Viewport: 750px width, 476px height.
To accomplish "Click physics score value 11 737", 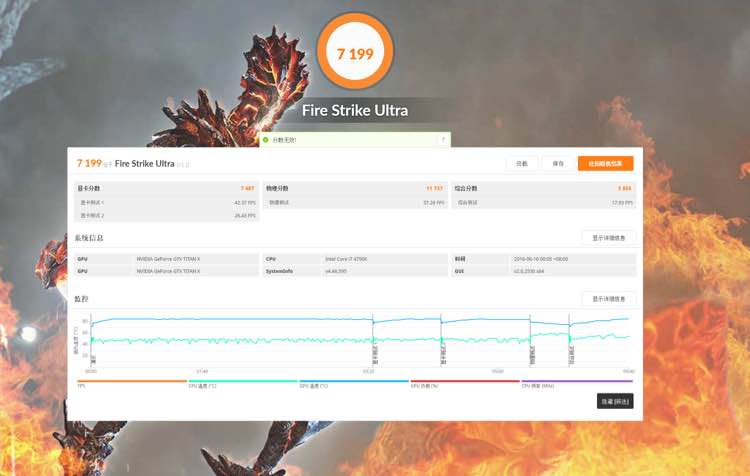I will pos(434,188).
